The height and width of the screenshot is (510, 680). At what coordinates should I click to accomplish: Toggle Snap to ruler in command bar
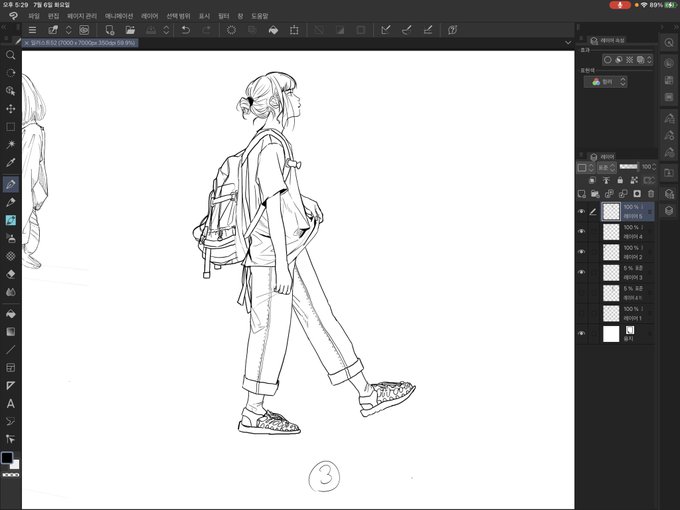386,30
